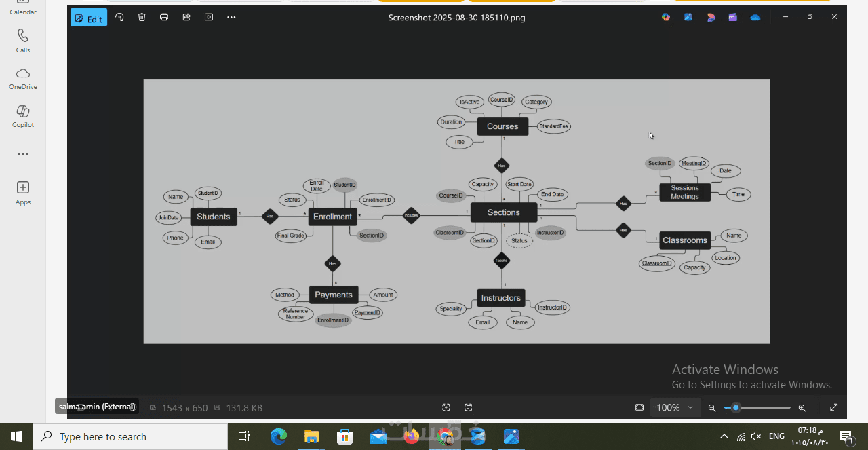The height and width of the screenshot is (450, 868).
Task: Click the muted volume tray icon
Action: coord(757,436)
